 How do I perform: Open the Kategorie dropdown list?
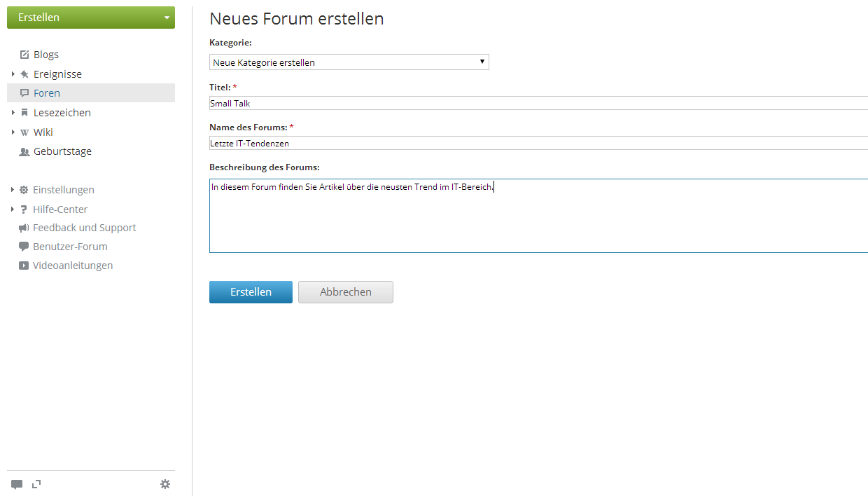pos(349,62)
